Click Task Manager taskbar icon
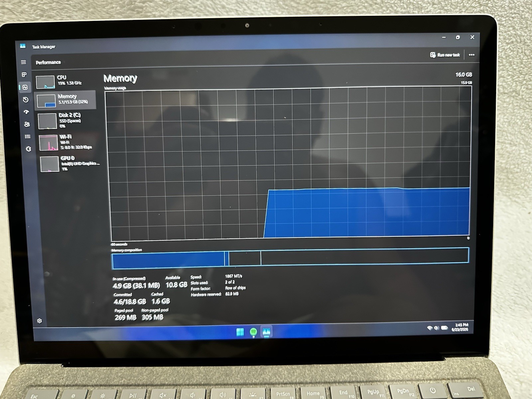 click(266, 332)
